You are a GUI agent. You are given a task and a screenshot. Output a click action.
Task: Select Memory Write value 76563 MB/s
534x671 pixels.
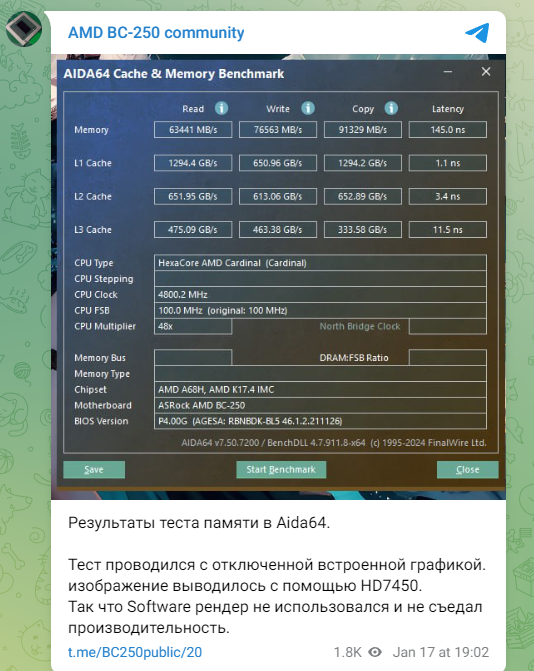[278, 130]
